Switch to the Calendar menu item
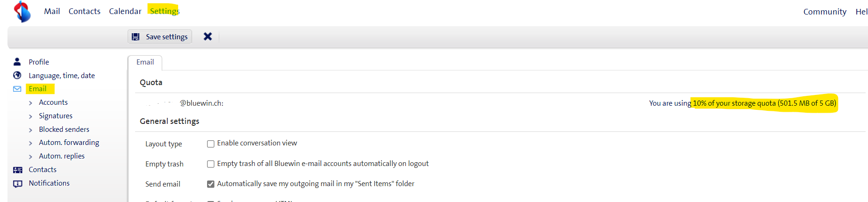868x202 pixels. (x=125, y=11)
